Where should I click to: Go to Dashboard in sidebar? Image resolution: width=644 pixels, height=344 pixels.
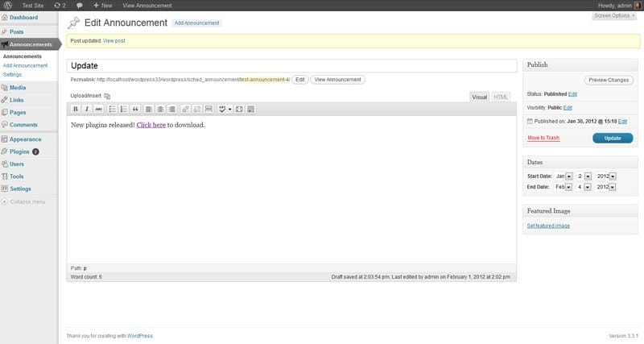click(x=23, y=18)
